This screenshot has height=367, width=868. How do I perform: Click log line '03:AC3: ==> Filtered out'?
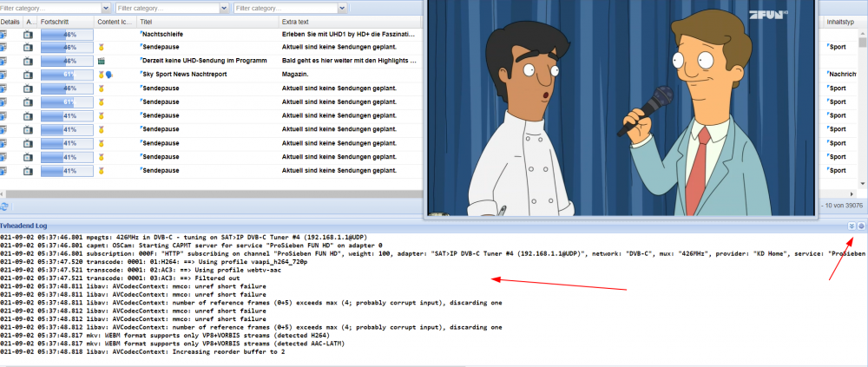(120, 279)
